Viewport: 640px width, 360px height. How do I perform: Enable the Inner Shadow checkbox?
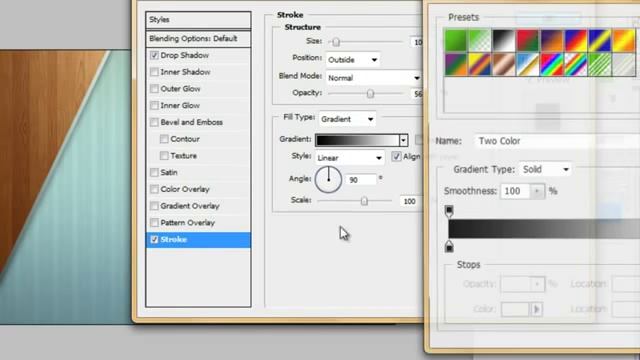tap(154, 72)
